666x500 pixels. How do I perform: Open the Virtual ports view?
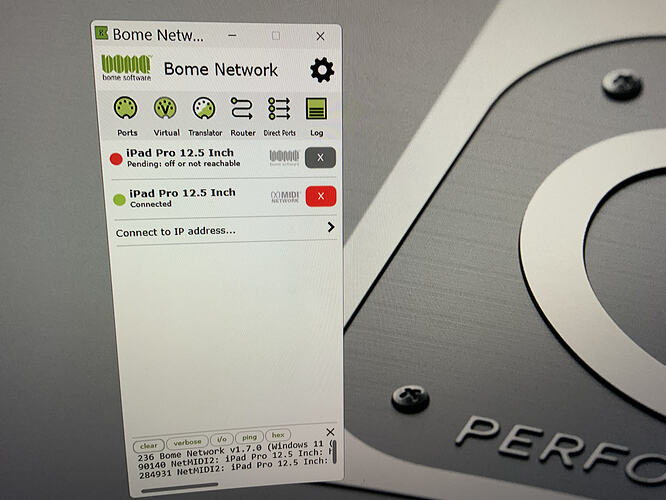click(x=166, y=116)
